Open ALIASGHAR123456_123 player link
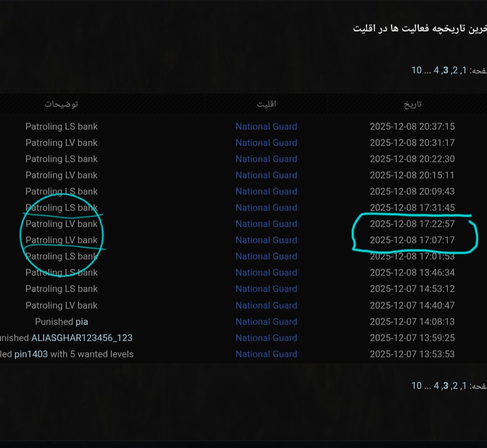The height and width of the screenshot is (448, 487). pos(82,338)
